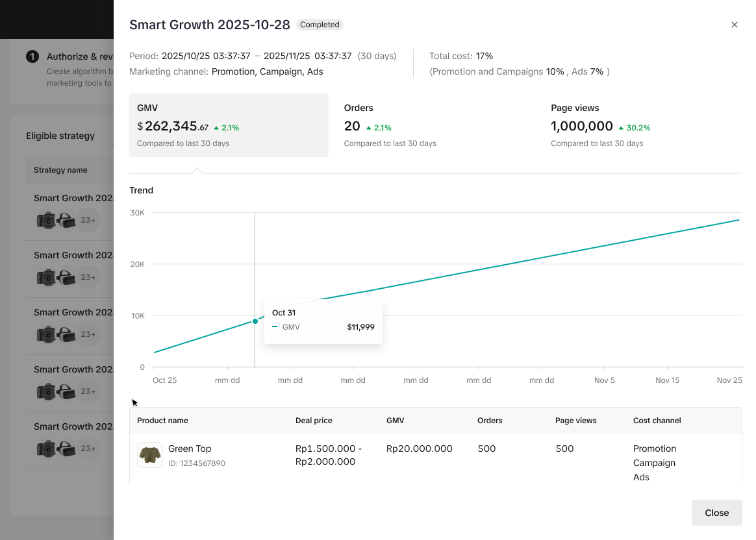
Task: Click the green GMV increase arrow icon
Action: (216, 128)
